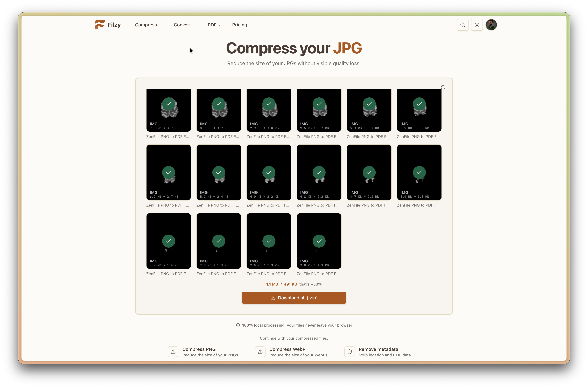Expand the PDF dropdown menu
Screen dimensions: 588x388
(x=214, y=25)
